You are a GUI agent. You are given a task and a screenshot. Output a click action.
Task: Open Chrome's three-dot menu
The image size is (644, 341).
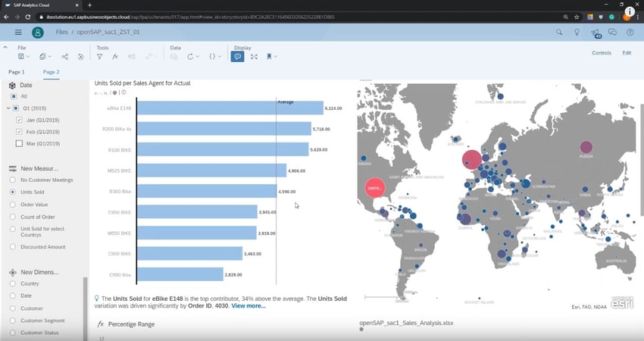point(638,17)
